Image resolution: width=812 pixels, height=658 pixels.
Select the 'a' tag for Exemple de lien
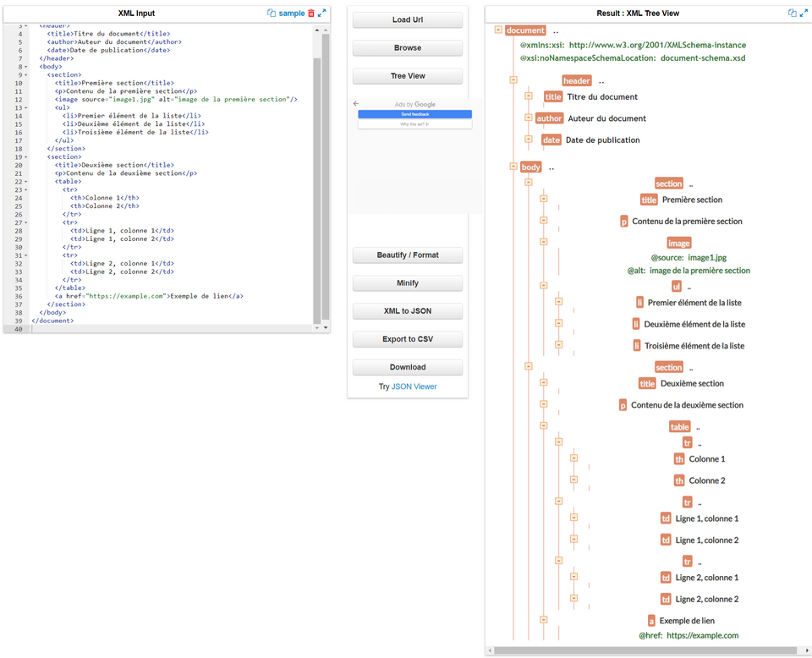[651, 621]
